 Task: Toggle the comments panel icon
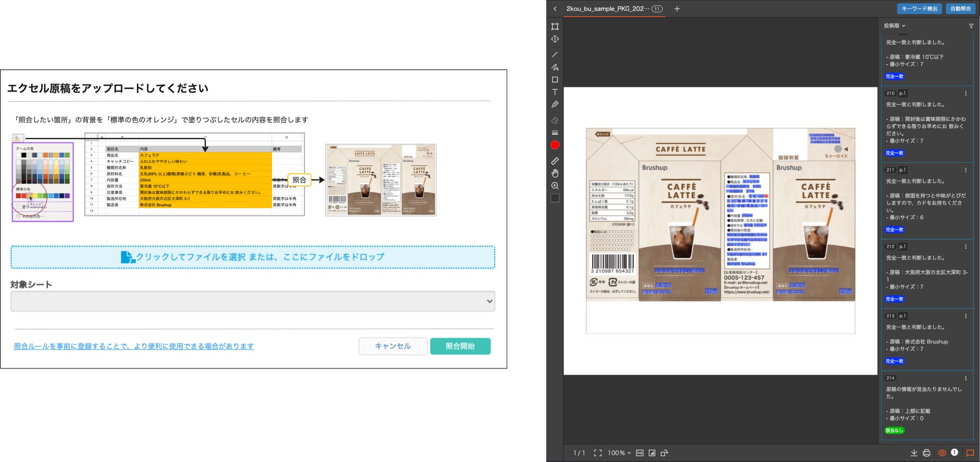970,453
